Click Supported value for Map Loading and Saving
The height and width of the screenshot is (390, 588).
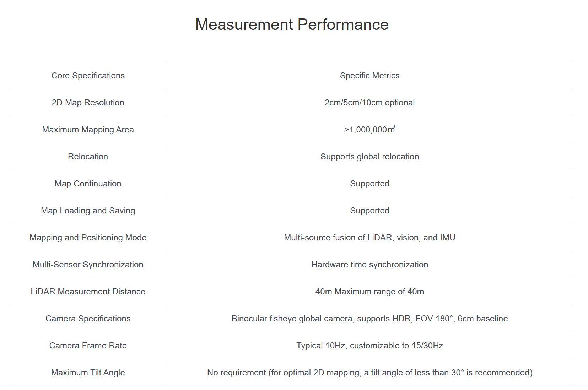pos(369,211)
